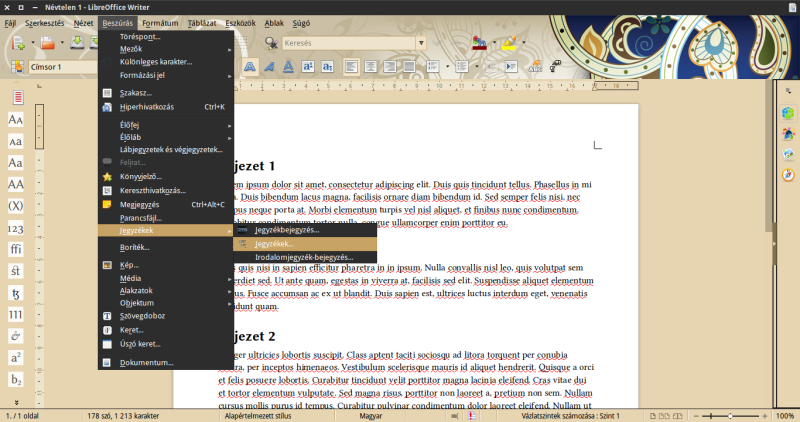Click the word count status field
The image size is (800, 422).
pyautogui.click(x=123, y=416)
